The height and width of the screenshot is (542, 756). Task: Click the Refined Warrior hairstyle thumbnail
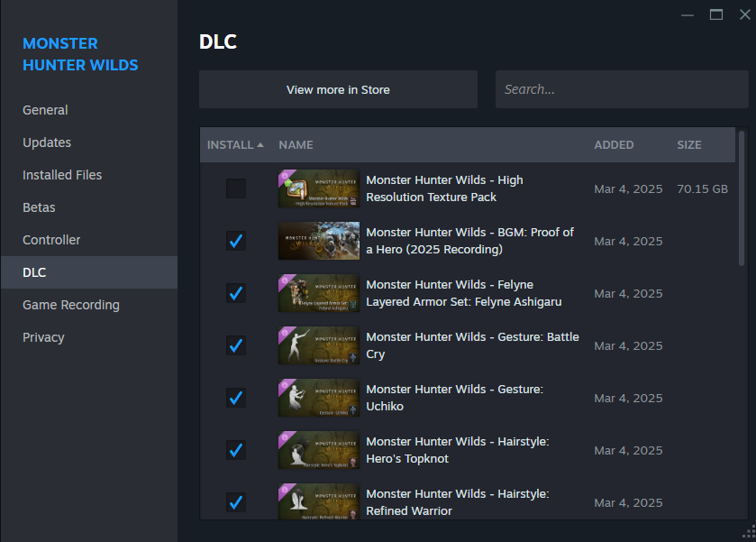pyautogui.click(x=319, y=501)
